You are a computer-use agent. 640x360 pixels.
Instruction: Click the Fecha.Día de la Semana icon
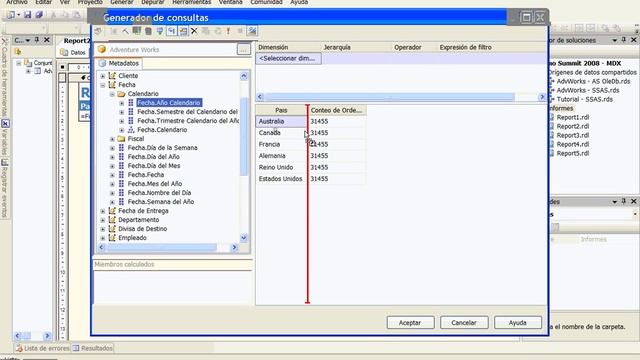[121, 148]
